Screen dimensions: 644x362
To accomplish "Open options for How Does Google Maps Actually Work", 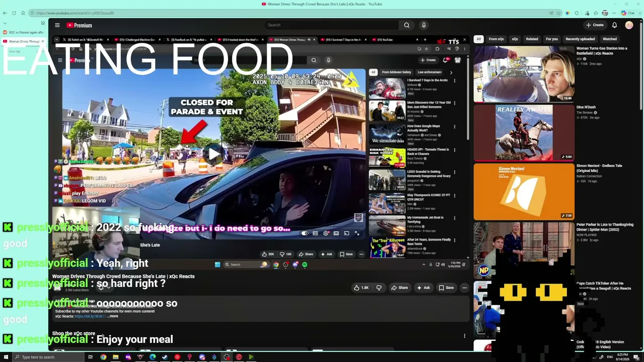I will click(454, 126).
